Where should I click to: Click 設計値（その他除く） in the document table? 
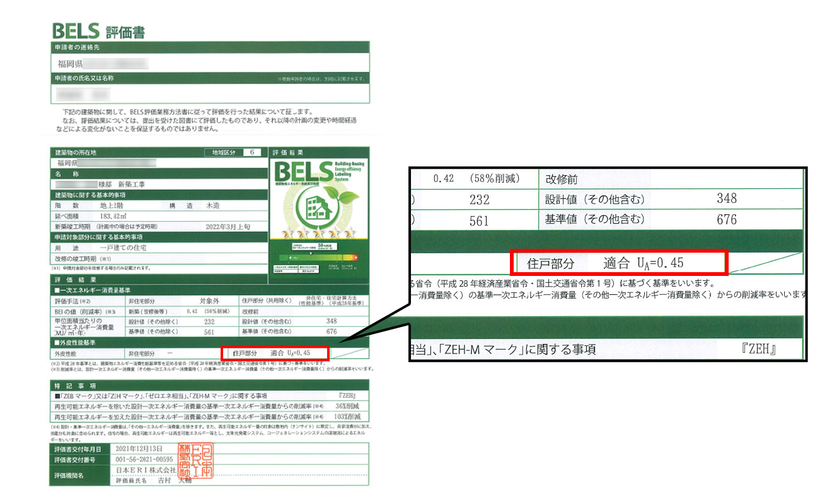[x=153, y=322]
